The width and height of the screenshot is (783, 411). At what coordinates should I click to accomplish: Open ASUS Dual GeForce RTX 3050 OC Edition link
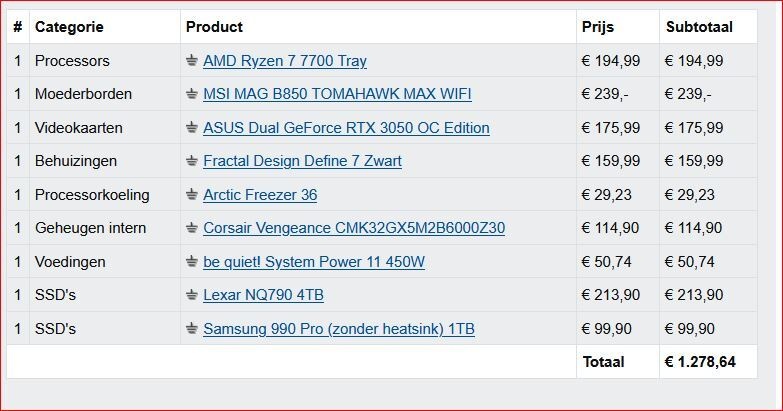[x=346, y=128]
